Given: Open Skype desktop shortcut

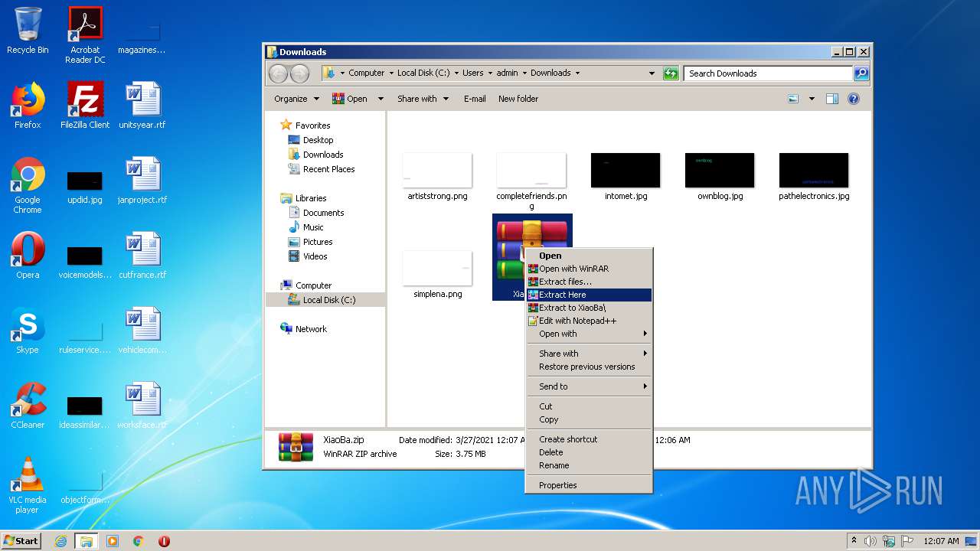Looking at the screenshot, I should [x=28, y=331].
